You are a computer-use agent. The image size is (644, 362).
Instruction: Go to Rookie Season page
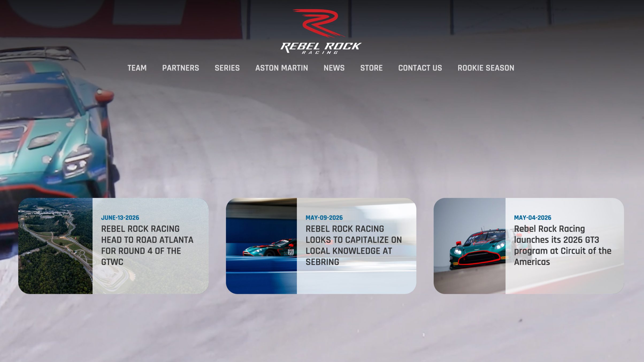[x=486, y=68]
